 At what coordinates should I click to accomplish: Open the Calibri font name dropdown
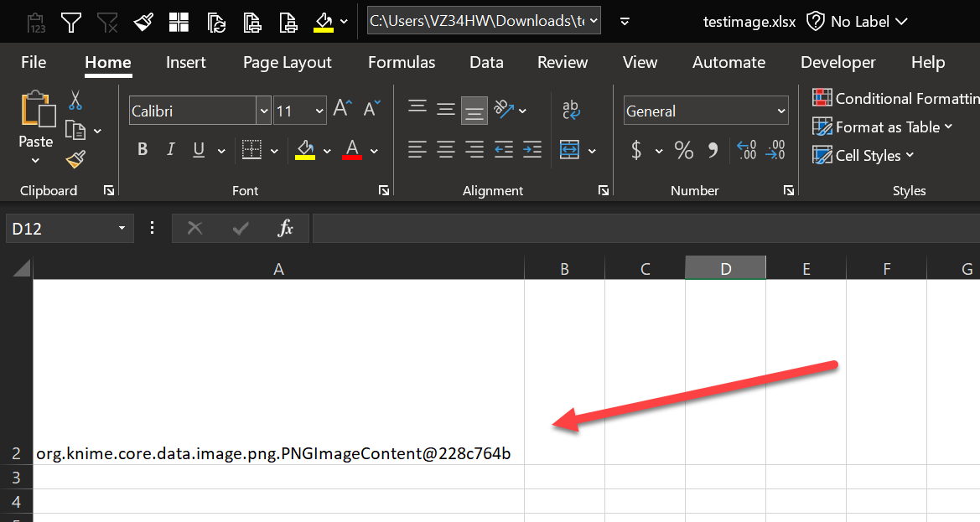pos(264,111)
